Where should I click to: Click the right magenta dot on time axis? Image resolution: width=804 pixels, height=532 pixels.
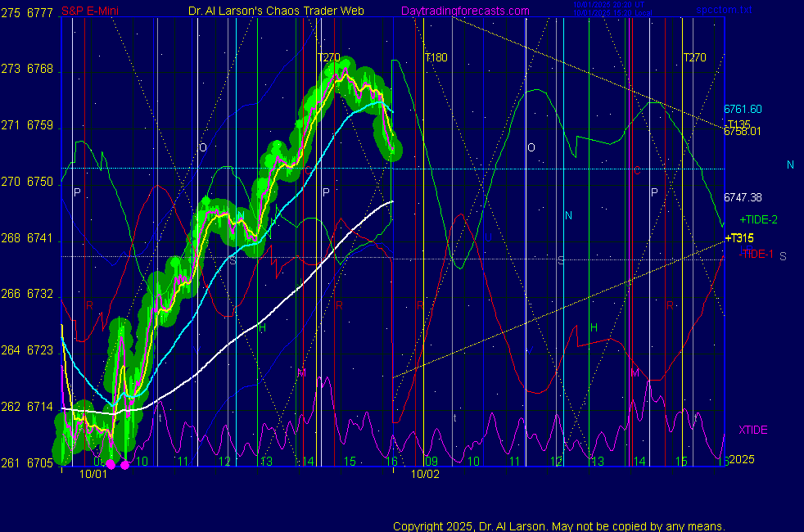pos(124,465)
